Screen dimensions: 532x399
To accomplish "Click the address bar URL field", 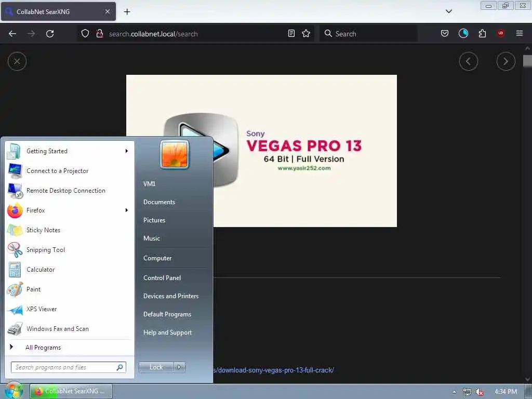I will [195, 34].
